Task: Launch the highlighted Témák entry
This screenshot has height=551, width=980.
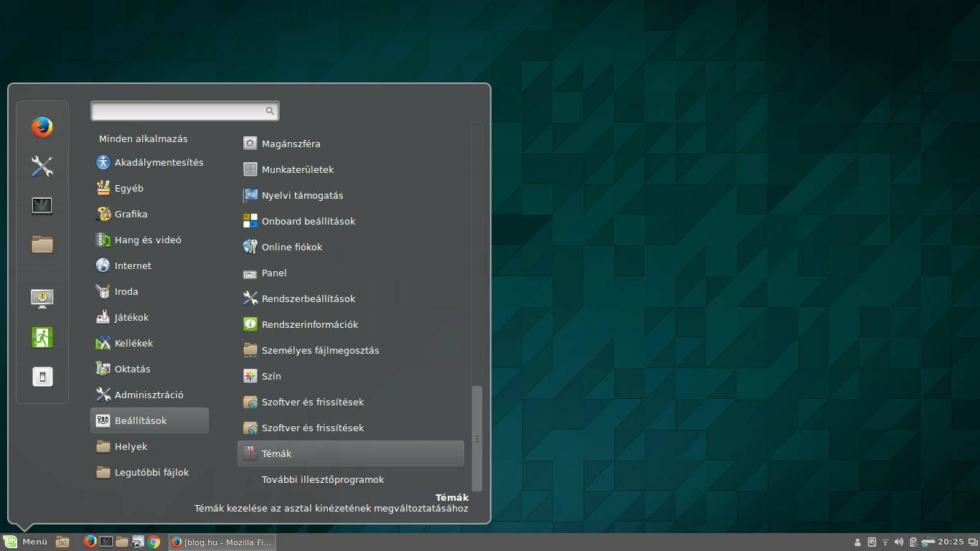Action: tap(351, 453)
